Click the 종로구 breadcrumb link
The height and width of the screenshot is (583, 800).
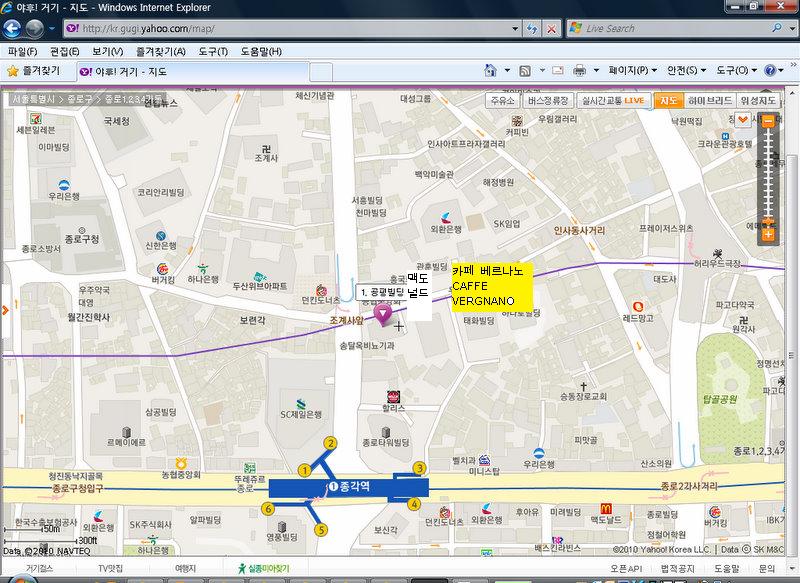(82, 100)
